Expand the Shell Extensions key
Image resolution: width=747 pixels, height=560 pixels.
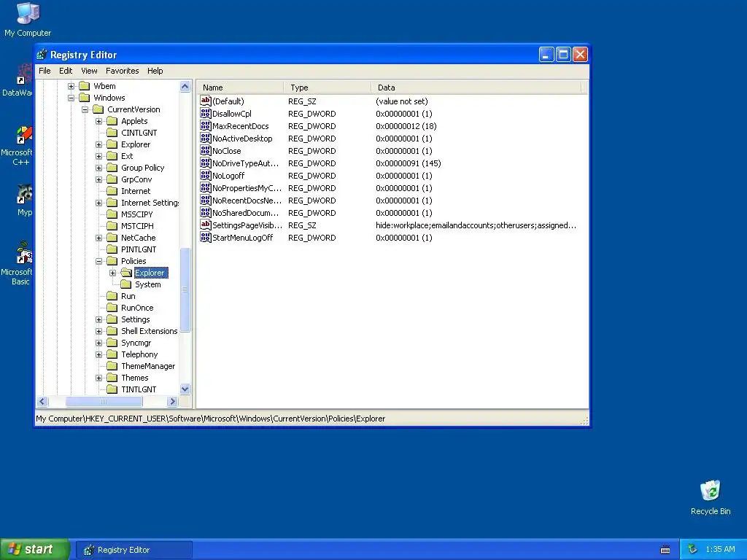click(98, 331)
